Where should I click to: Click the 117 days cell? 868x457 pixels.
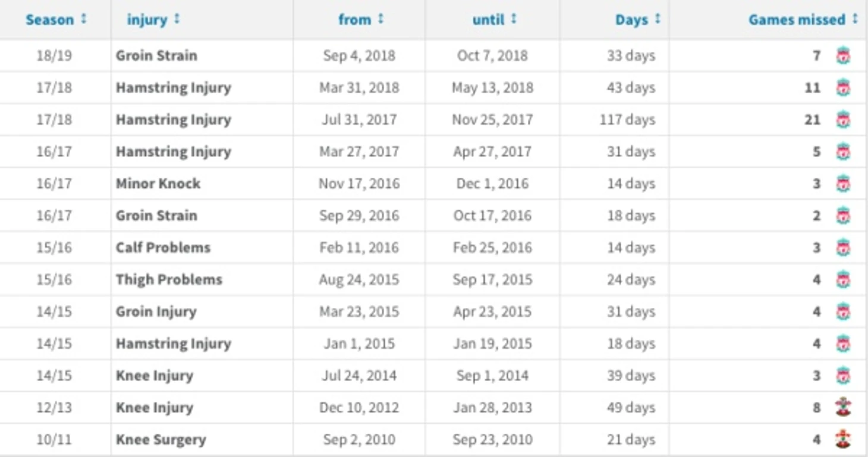(x=627, y=120)
